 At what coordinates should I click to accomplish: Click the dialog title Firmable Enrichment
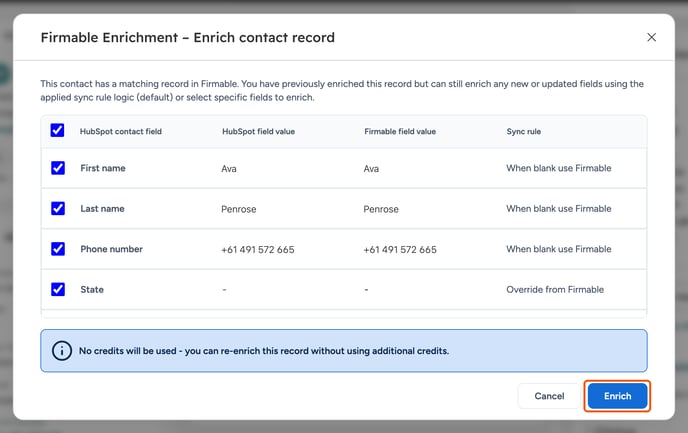[188, 37]
